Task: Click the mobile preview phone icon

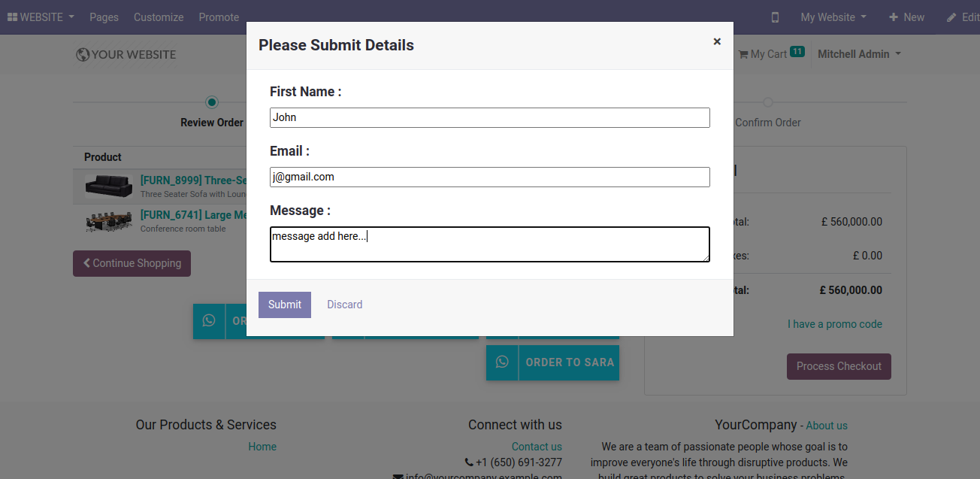Action: 776,17
